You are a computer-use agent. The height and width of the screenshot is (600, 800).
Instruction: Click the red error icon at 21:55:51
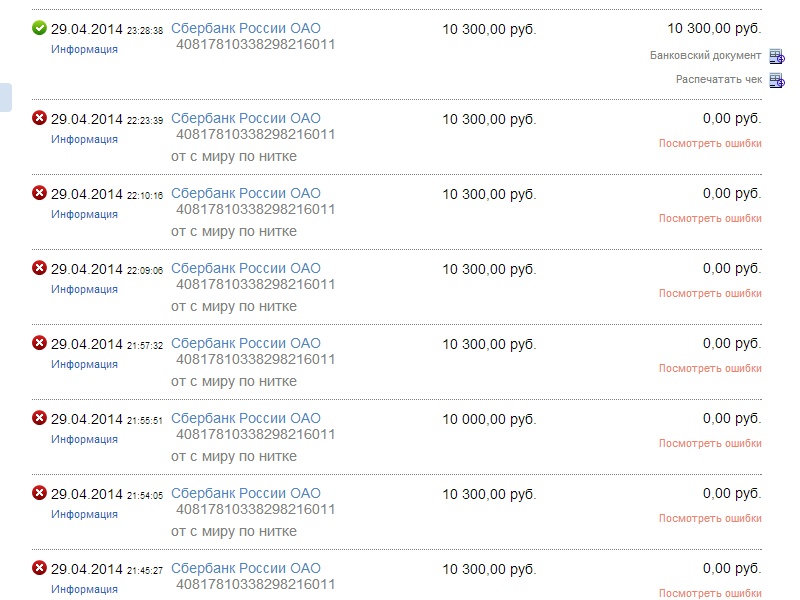click(39, 418)
